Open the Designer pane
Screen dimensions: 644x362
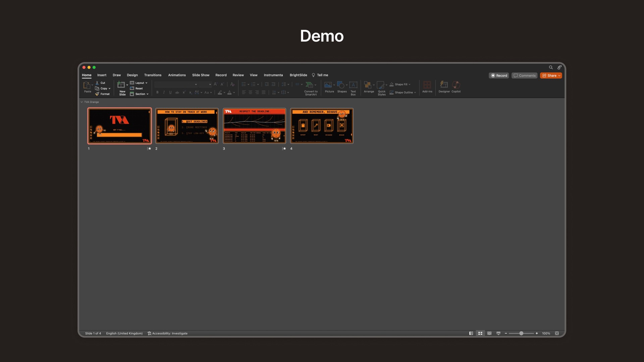(x=444, y=85)
